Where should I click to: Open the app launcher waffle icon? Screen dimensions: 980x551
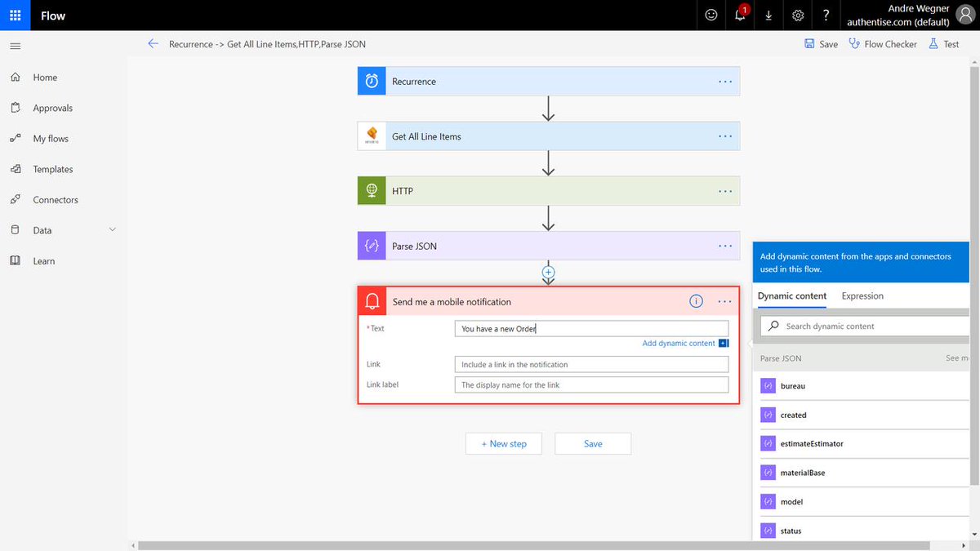(x=15, y=15)
